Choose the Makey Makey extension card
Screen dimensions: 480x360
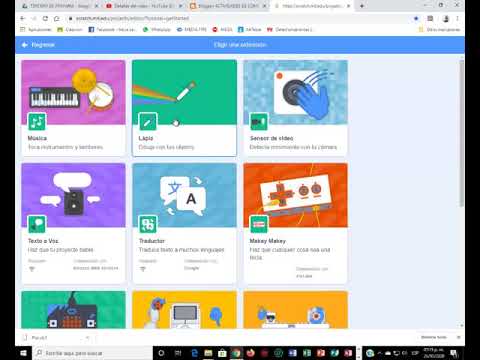(x=295, y=223)
